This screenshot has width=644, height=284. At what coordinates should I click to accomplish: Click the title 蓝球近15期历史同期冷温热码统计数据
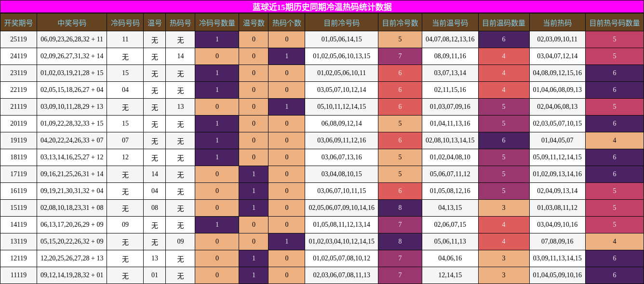(322, 7)
